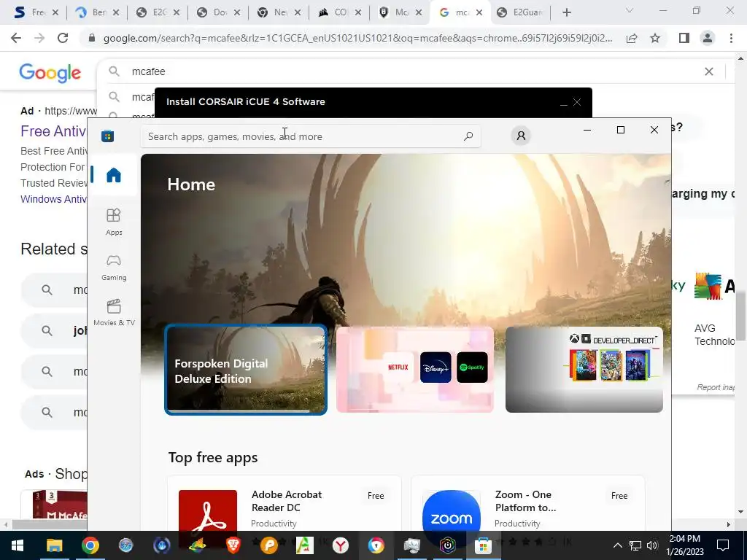This screenshot has height=560, width=747.
Task: Open the Forspoken Digital Deluxe Edition card
Action: click(246, 370)
